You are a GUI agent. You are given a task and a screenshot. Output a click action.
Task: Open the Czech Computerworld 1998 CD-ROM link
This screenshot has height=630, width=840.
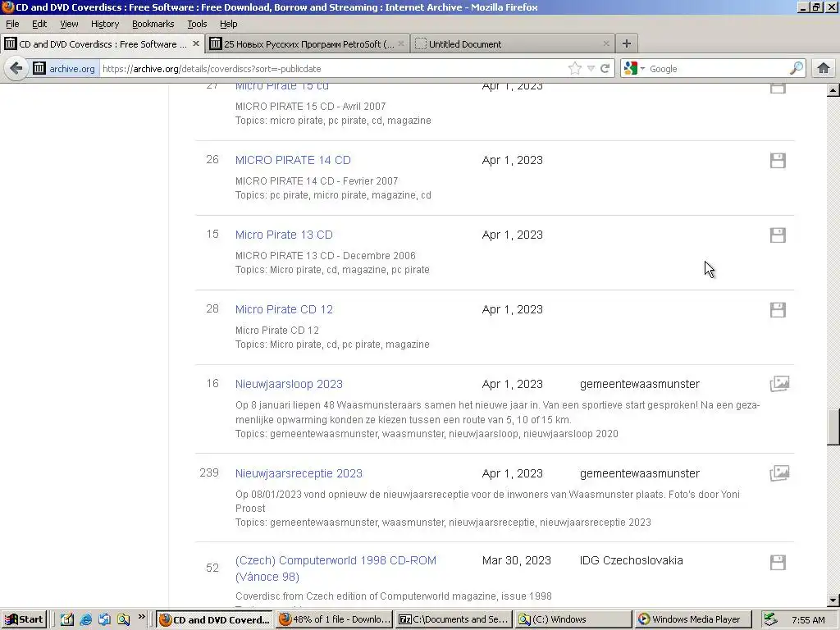[x=336, y=568]
